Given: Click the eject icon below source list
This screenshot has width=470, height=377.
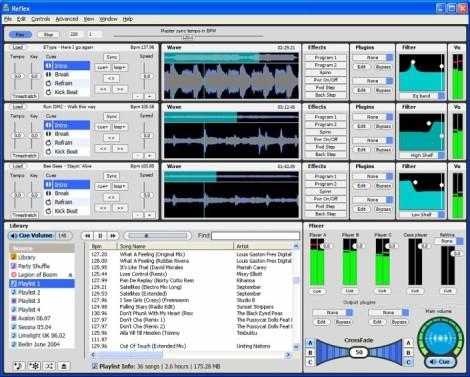Looking at the screenshot, I should (x=64, y=366).
